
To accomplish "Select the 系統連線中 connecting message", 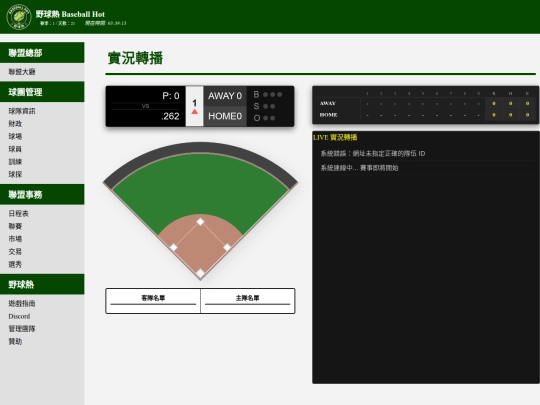I will pyautogui.click(x=360, y=168).
